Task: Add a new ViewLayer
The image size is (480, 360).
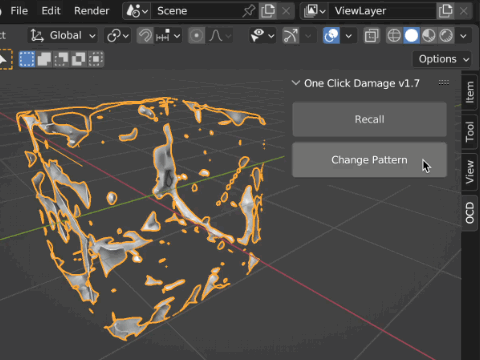Action: point(445,11)
